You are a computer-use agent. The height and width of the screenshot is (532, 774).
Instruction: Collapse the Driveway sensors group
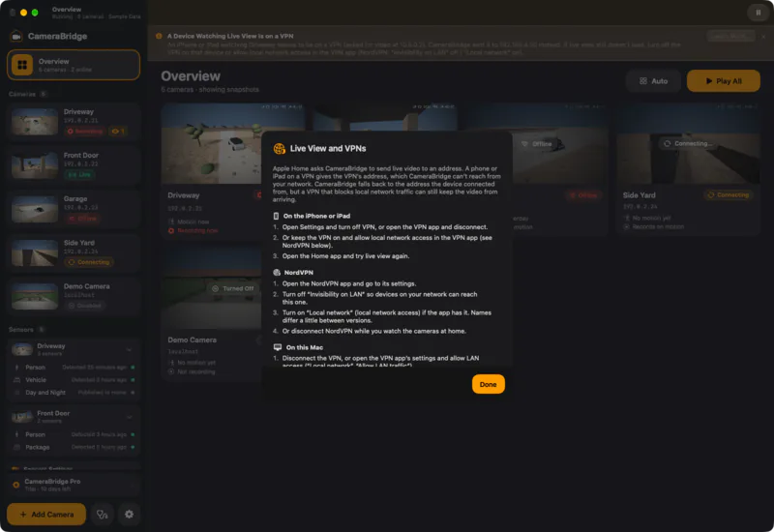tap(129, 349)
